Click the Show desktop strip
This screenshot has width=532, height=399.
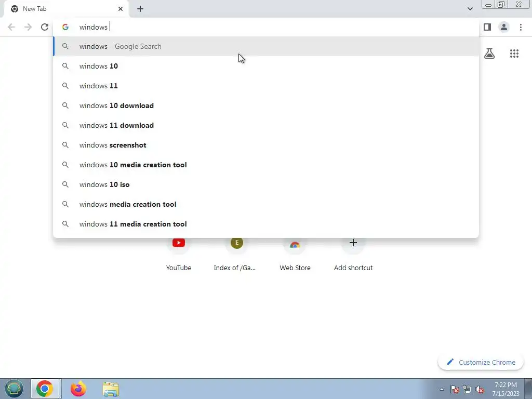pos(528,389)
